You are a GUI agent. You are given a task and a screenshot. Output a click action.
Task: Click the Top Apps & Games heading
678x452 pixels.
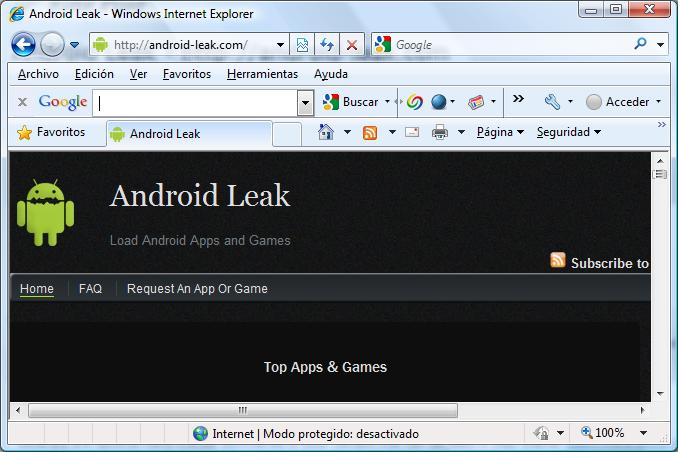coord(325,367)
